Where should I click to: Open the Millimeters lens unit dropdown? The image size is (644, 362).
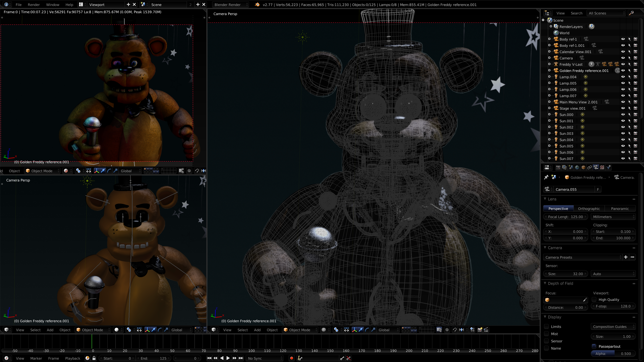point(613,217)
